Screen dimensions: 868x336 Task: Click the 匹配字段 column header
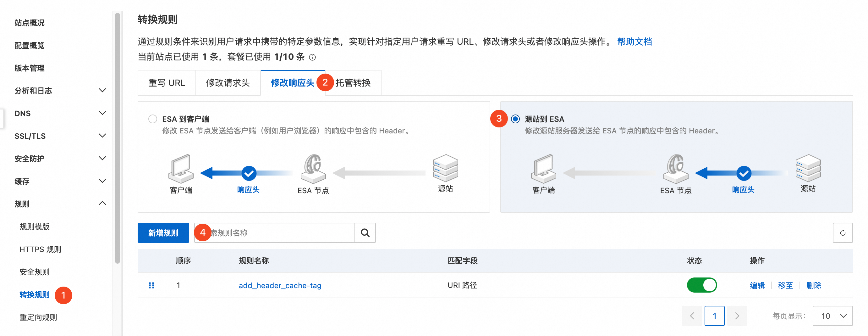tap(462, 260)
